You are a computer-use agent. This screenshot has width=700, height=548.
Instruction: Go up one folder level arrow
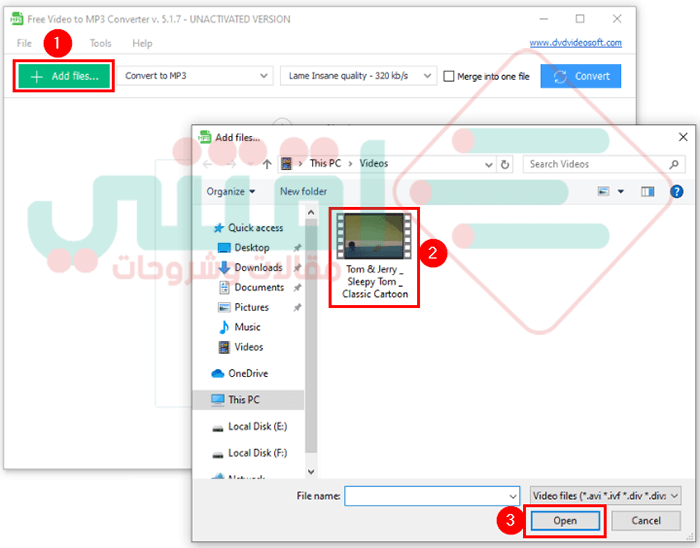[267, 164]
